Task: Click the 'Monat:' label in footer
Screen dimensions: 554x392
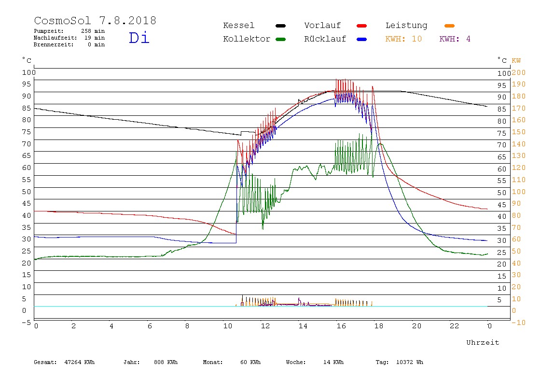Action: coord(213,362)
